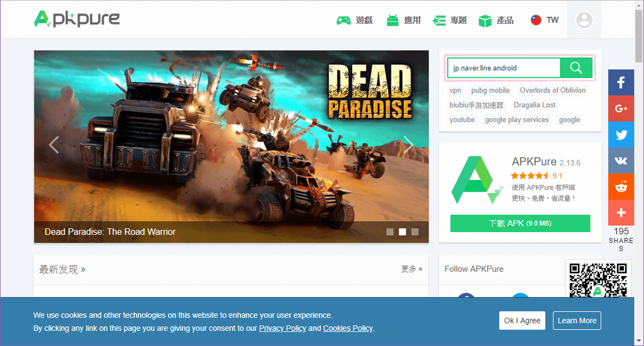Click the large APKPure app icon
Screen dimensions: 644x346
(477, 180)
